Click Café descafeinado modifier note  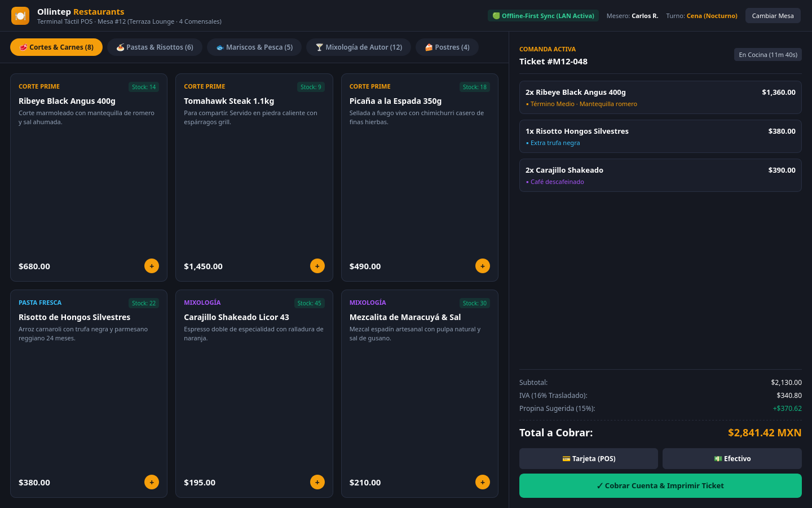pos(555,182)
